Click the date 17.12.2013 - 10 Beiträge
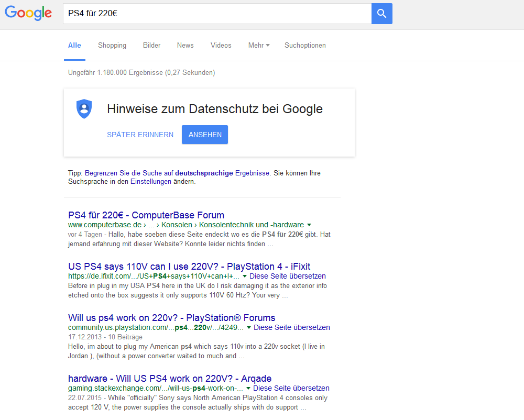Viewport: 524px width, 420px height. [105, 337]
